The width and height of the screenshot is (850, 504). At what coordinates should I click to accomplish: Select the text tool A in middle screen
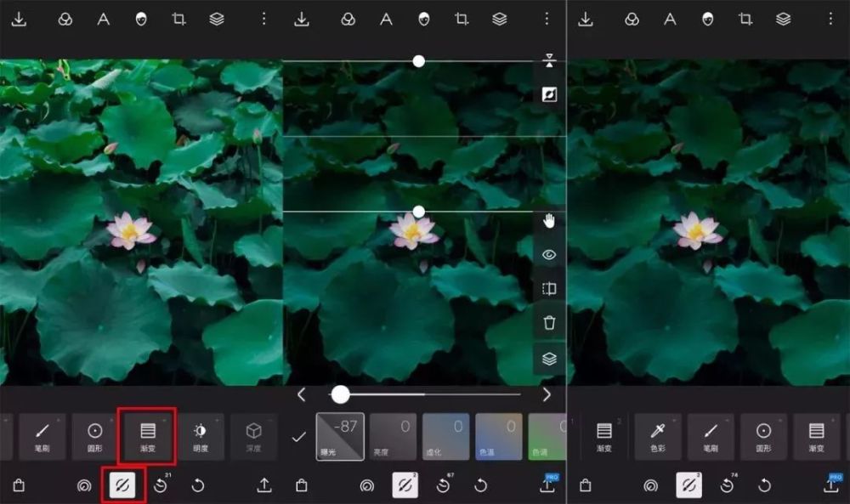point(386,20)
